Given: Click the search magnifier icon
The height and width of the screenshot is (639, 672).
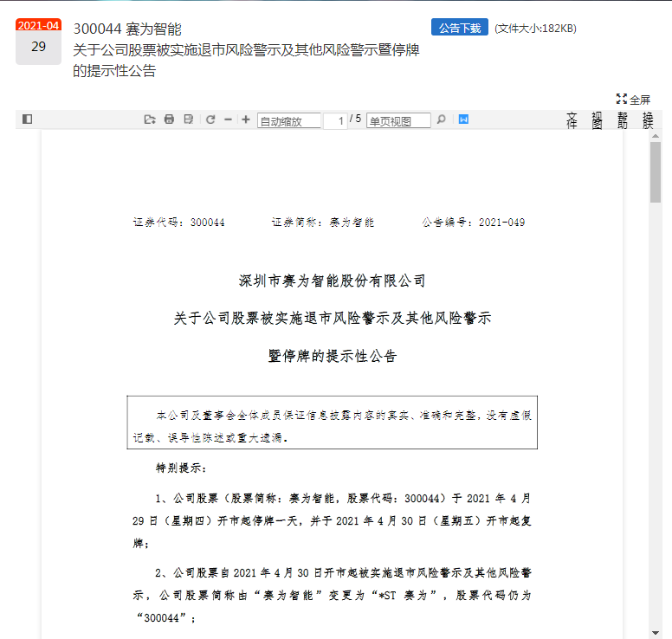Looking at the screenshot, I should [441, 119].
